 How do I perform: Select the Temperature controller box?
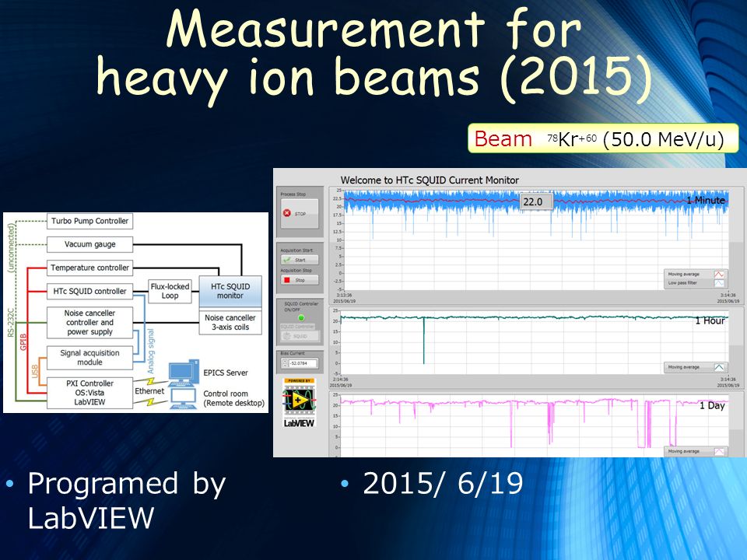[89, 268]
